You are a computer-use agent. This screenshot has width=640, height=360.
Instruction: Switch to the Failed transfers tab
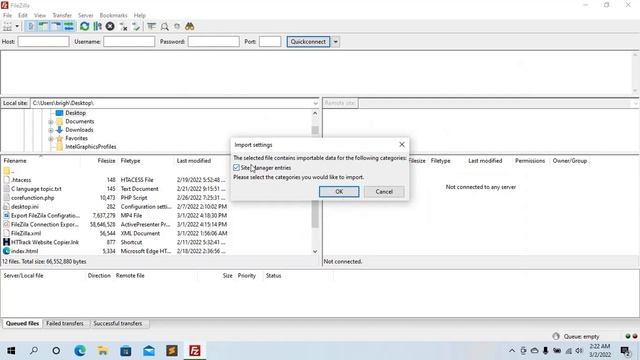point(65,324)
